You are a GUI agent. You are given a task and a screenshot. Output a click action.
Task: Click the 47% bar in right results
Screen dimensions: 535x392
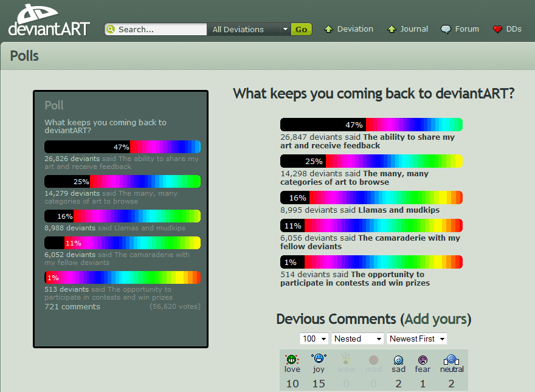[371, 125]
